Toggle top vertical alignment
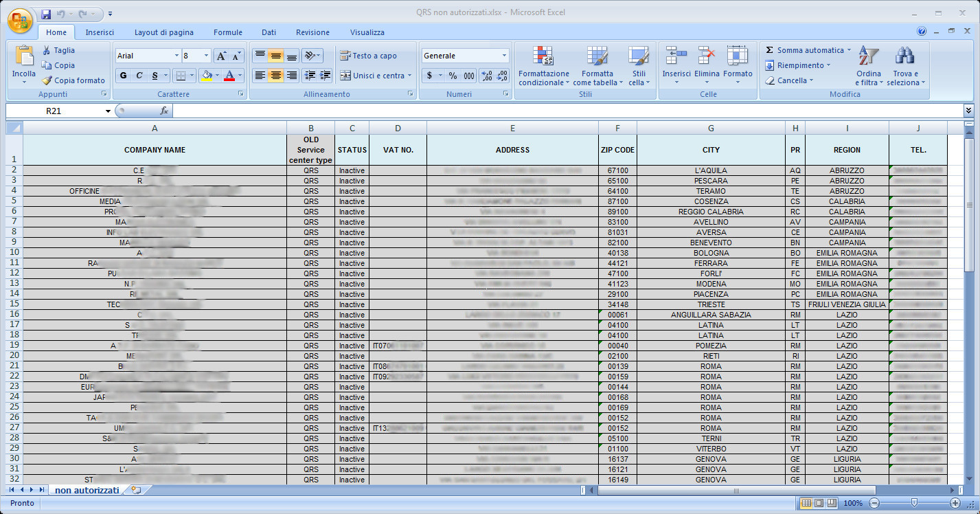Image resolution: width=980 pixels, height=514 pixels. tap(260, 56)
